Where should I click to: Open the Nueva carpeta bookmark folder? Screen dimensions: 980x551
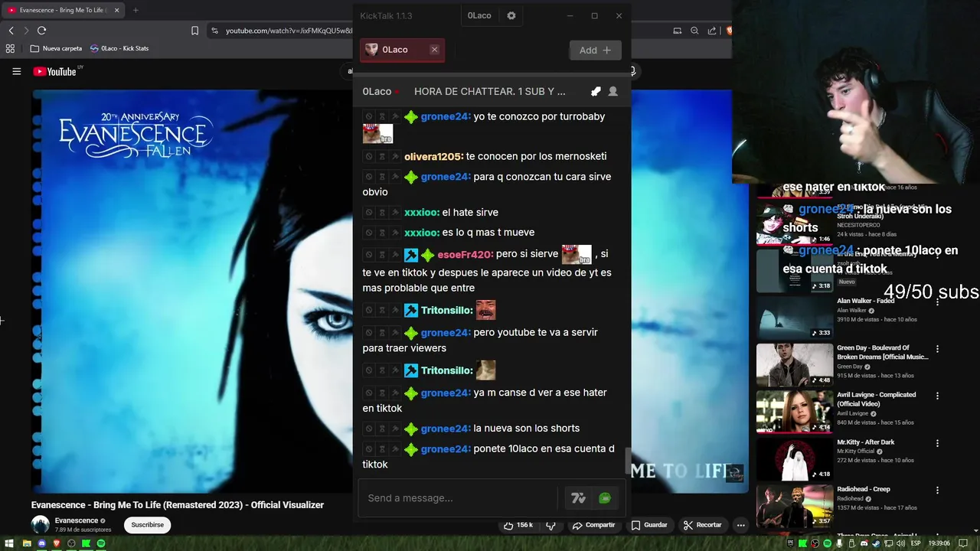tap(56, 48)
